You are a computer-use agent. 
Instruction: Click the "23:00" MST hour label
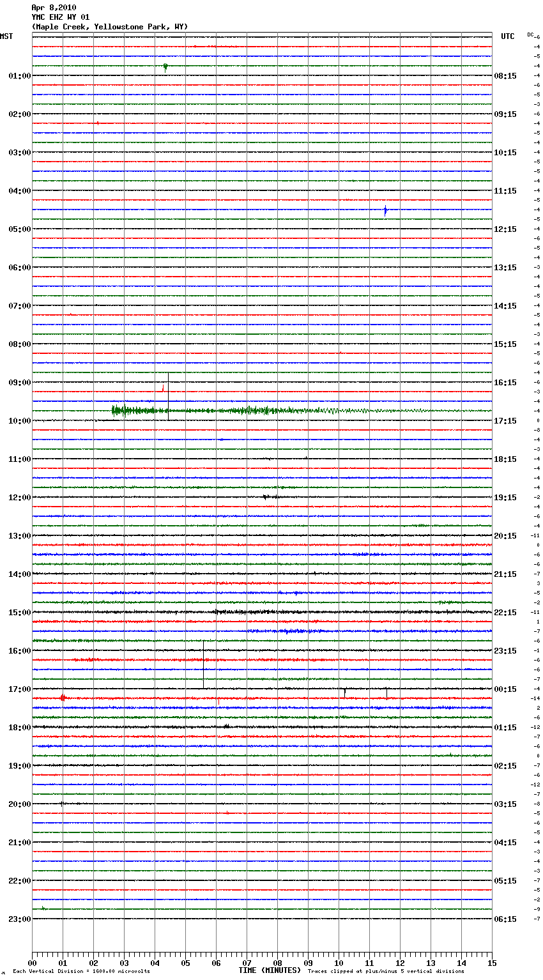(x=20, y=919)
